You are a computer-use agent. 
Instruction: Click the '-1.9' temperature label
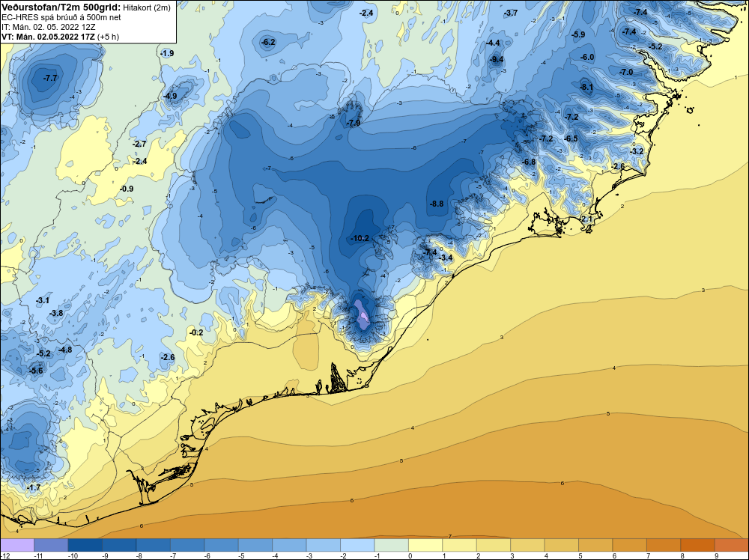[x=167, y=53]
